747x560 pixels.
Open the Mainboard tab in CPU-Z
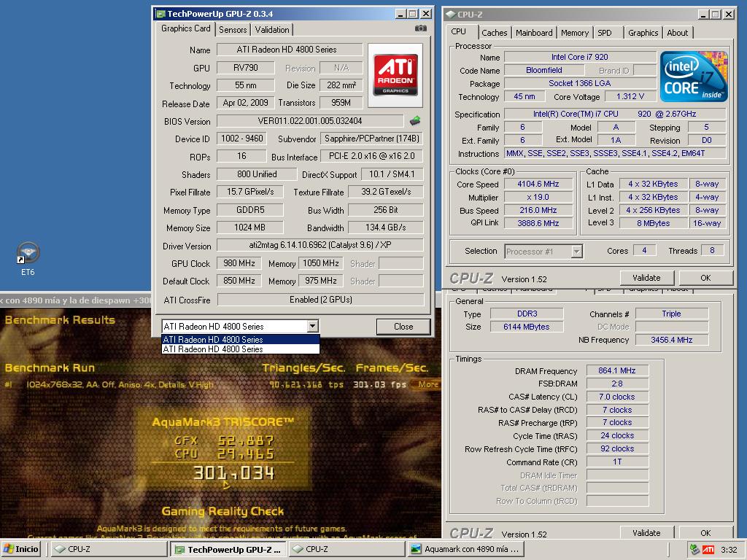[534, 33]
